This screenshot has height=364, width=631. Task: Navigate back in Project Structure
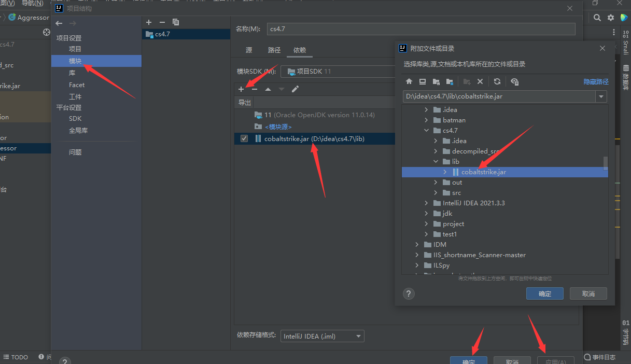click(59, 23)
